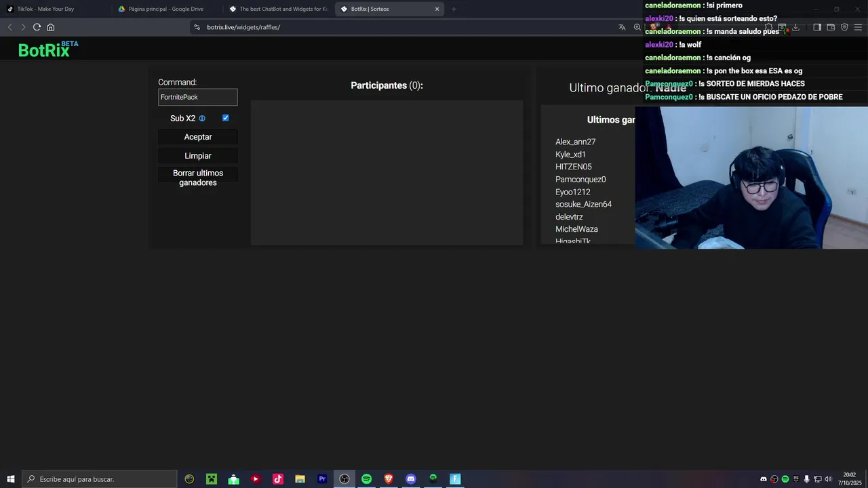Open TikTok app in the taskbar

pos(278,479)
